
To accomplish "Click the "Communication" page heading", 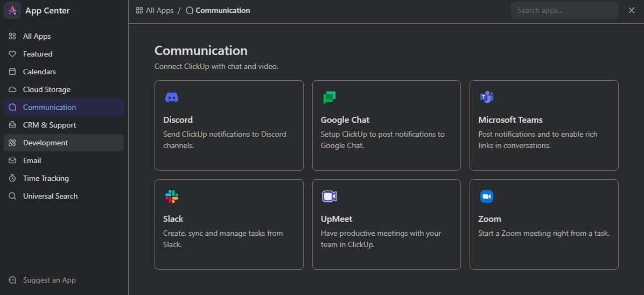I will (201, 51).
